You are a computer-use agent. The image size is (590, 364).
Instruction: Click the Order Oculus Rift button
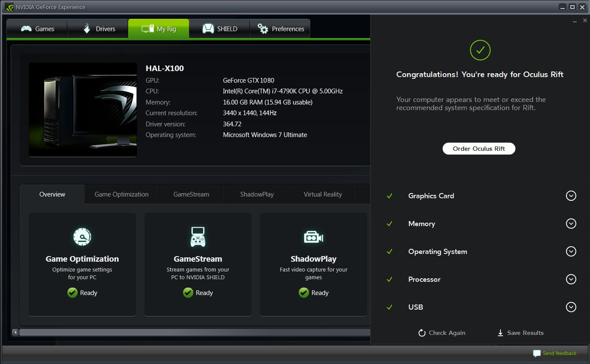click(x=479, y=148)
